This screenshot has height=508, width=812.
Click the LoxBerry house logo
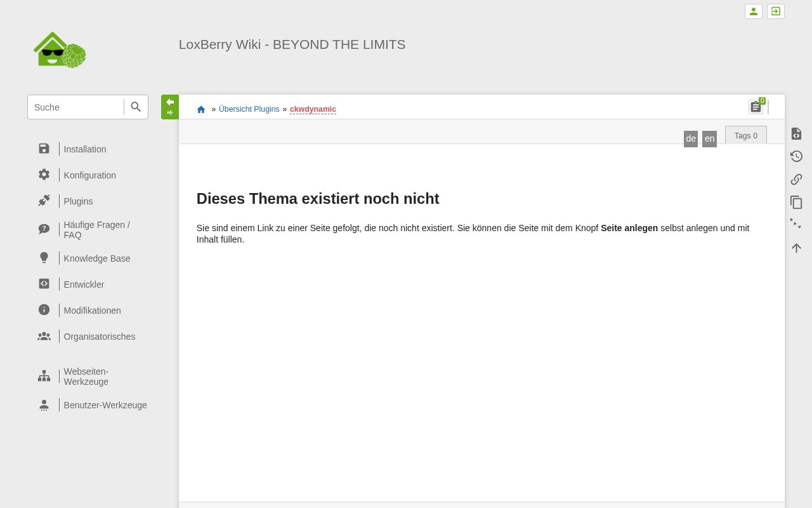(x=60, y=50)
